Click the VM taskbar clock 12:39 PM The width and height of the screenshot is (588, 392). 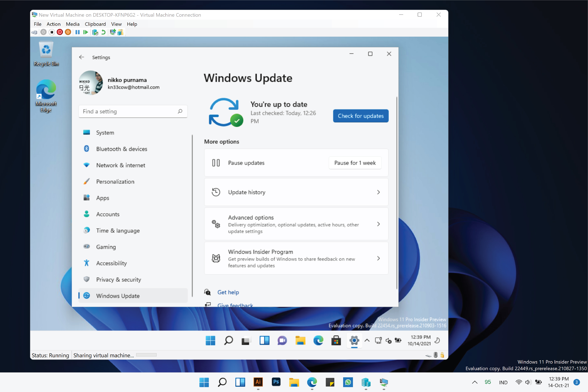[419, 340]
